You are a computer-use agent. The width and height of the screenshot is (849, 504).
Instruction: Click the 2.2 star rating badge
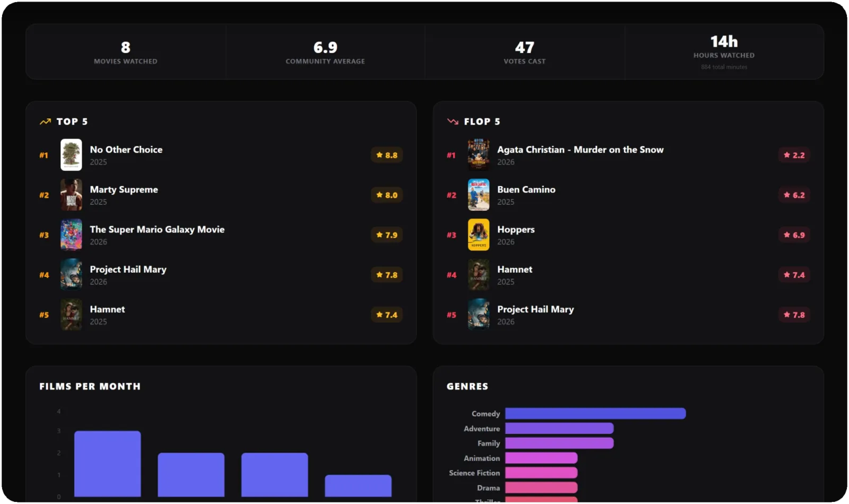(794, 155)
